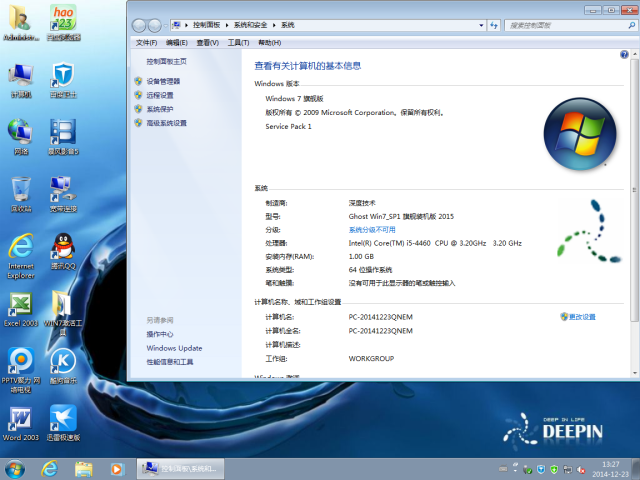The width and height of the screenshot is (640, 480).
Task: Open Windows Explorer folder on taskbar
Action: [x=84, y=469]
